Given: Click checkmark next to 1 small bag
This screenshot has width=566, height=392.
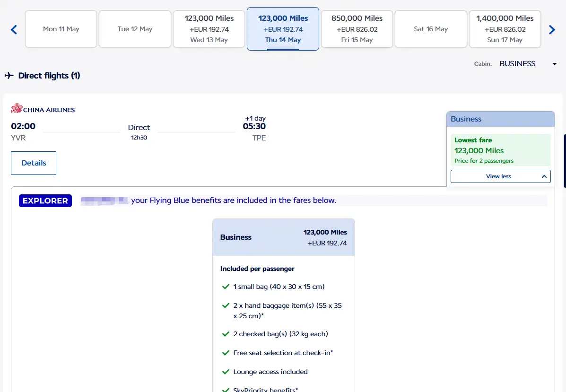Looking at the screenshot, I should click(226, 287).
